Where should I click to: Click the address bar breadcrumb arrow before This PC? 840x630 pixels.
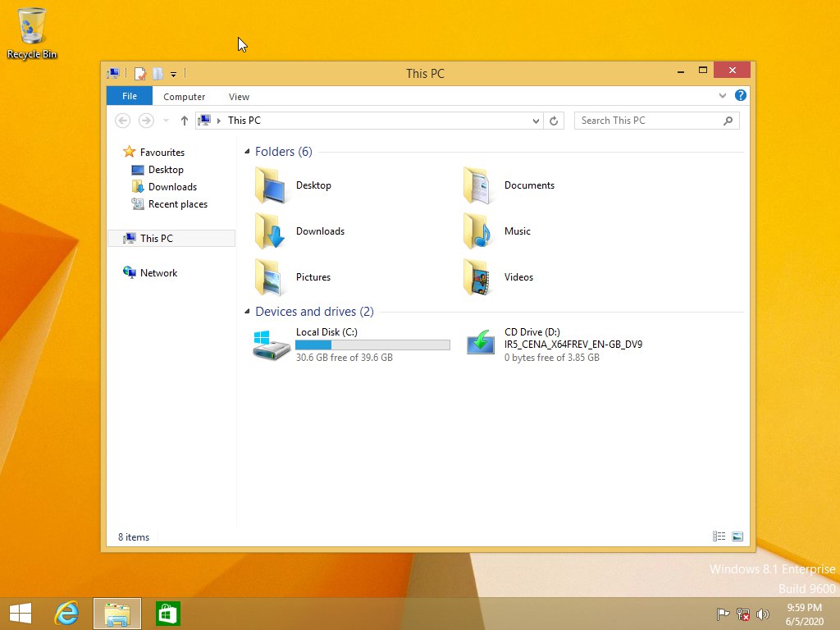[218, 121]
